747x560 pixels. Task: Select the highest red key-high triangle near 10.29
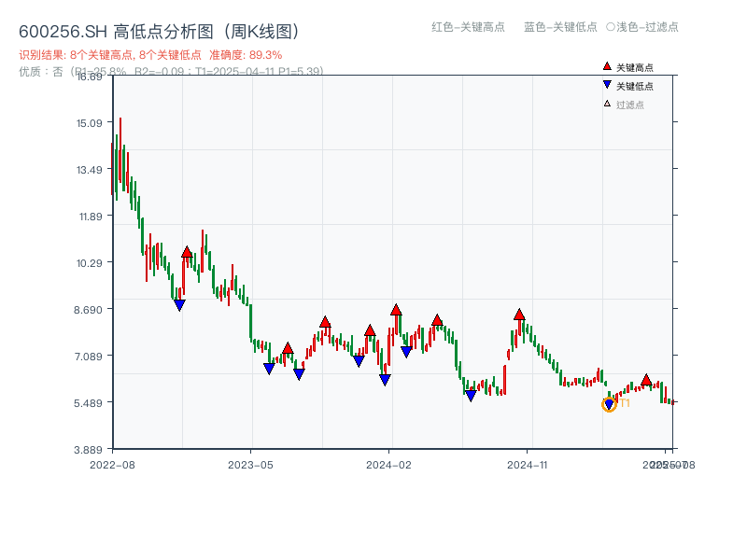187,252
